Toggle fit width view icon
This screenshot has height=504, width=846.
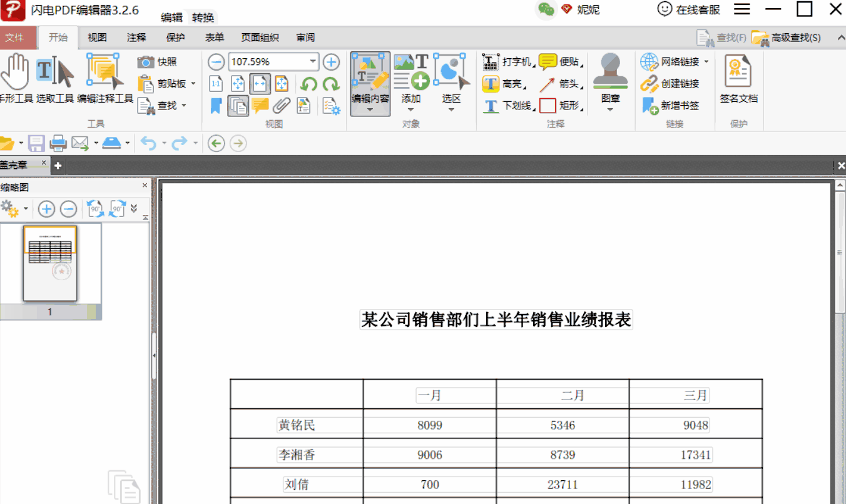click(x=260, y=84)
